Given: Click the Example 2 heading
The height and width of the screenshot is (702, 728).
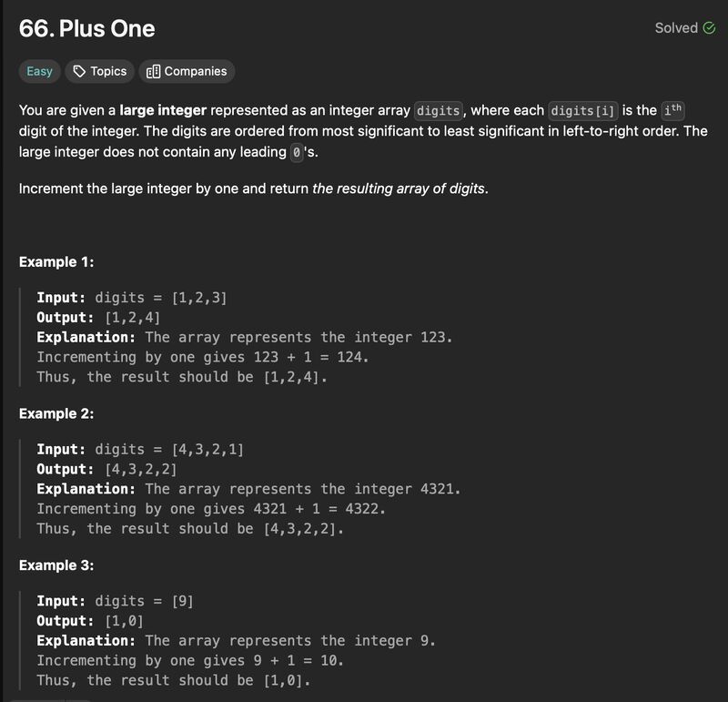Looking at the screenshot, I should [x=56, y=413].
